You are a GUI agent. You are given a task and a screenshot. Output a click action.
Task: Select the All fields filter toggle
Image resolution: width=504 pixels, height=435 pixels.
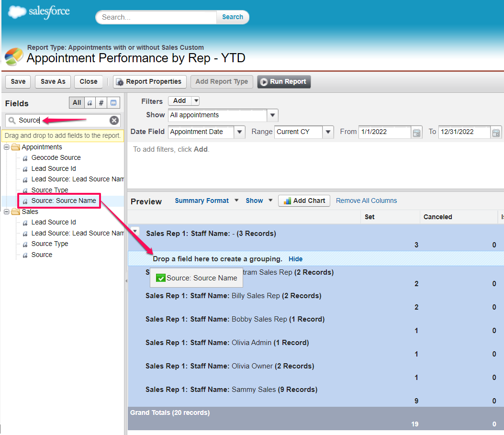click(77, 103)
